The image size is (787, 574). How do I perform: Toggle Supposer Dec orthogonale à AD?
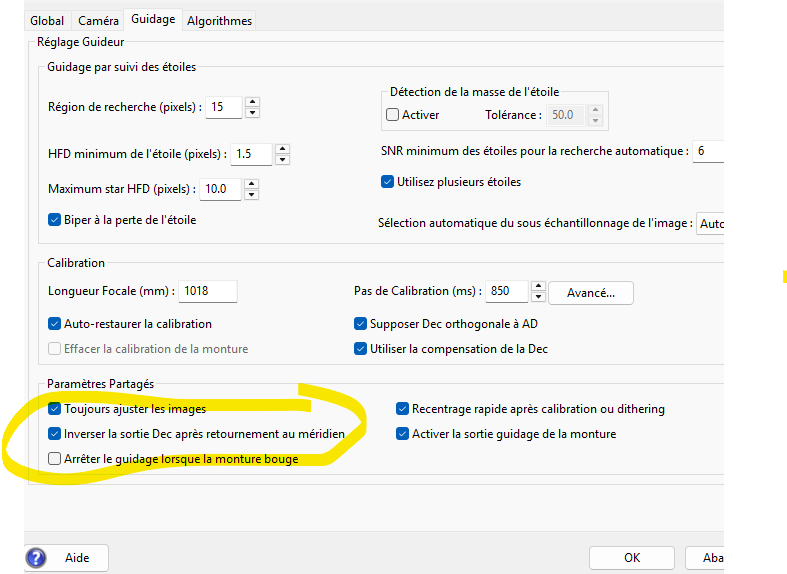click(x=360, y=324)
